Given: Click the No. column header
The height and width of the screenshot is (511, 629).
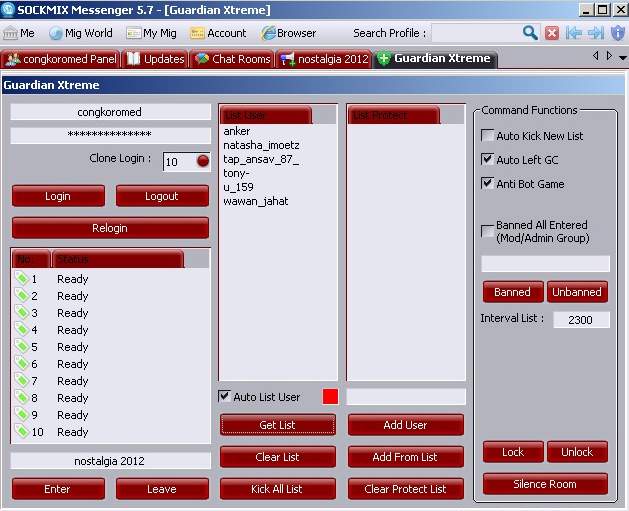Looking at the screenshot, I should coord(31,259).
